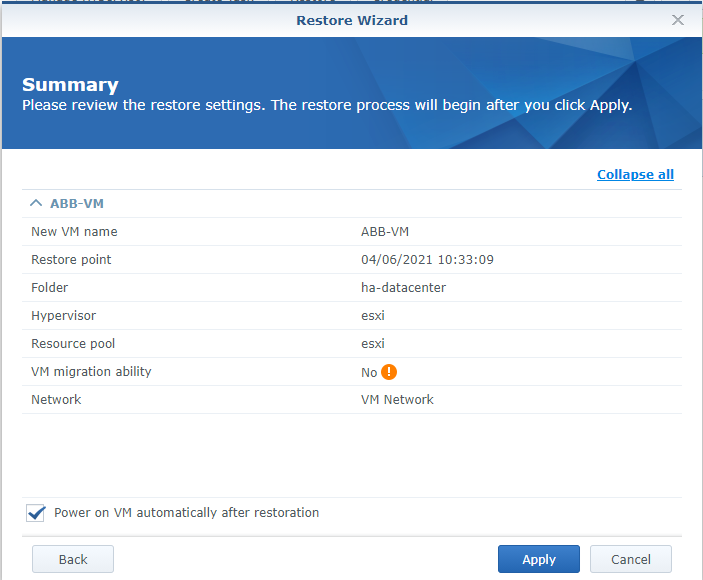Close the Restore Wizard with the X
This screenshot has height=580, width=703.
(x=678, y=20)
